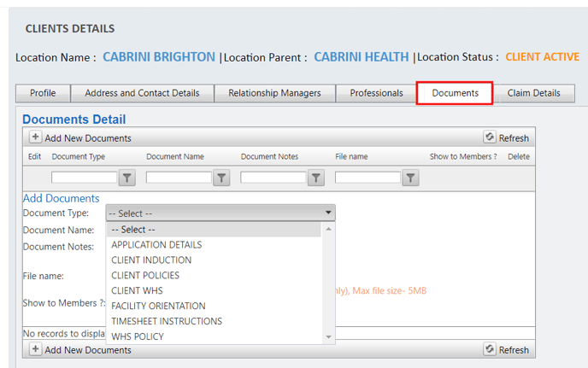
Task: Click the Document Type filter text box
Action: pyautogui.click(x=84, y=178)
